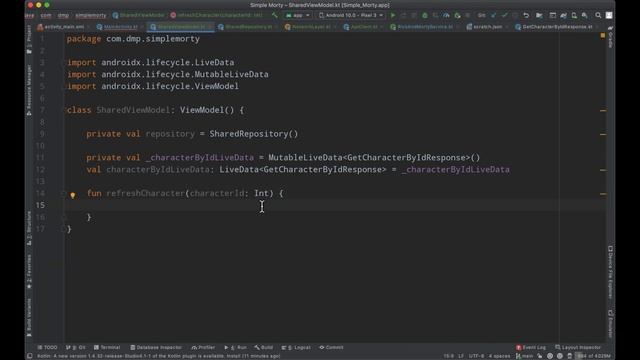Click the SharedViewModel breadcrumb in the navigation bar

click(x=138, y=16)
